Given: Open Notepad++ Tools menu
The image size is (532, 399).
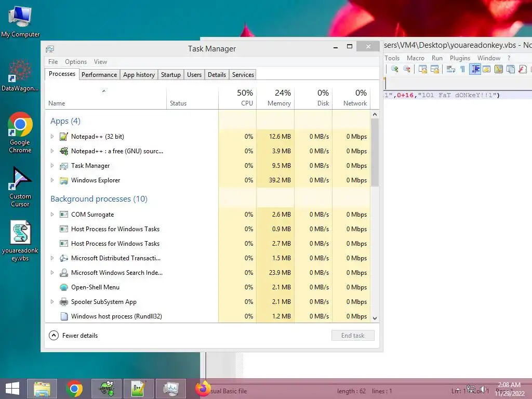Looking at the screenshot, I should click(392, 58).
